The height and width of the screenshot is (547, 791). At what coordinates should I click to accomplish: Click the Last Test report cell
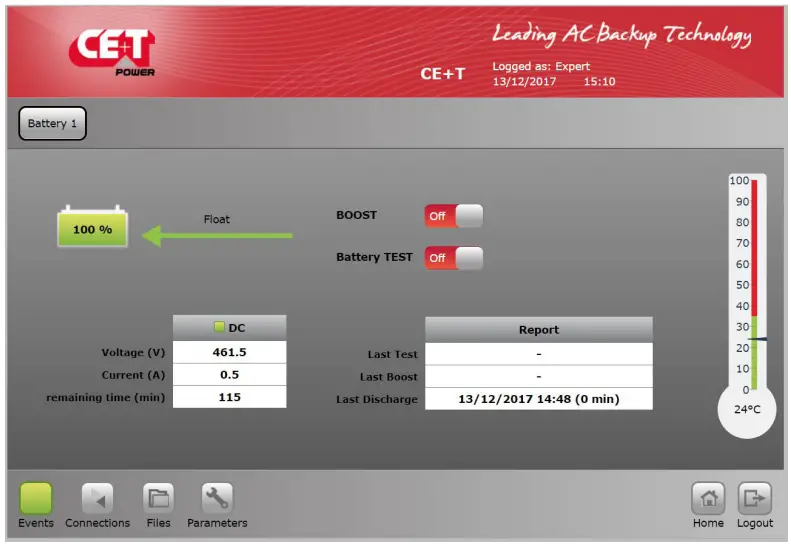[x=539, y=354]
